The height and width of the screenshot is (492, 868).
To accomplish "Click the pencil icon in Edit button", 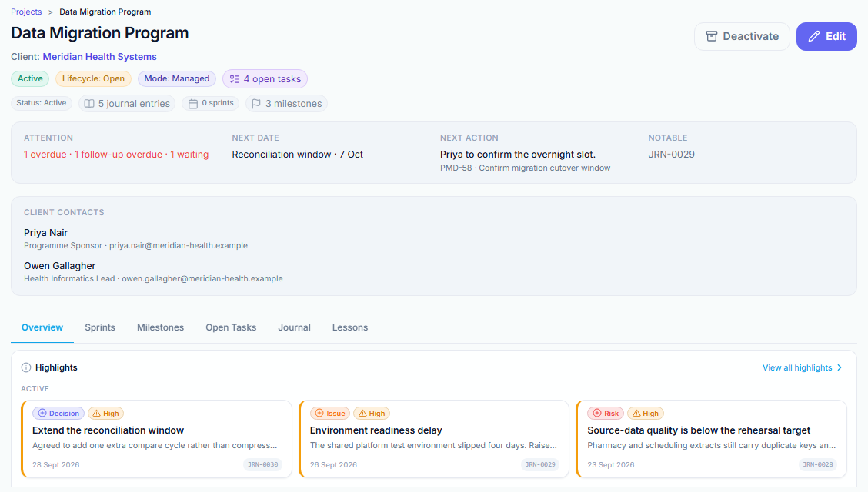I will (814, 36).
